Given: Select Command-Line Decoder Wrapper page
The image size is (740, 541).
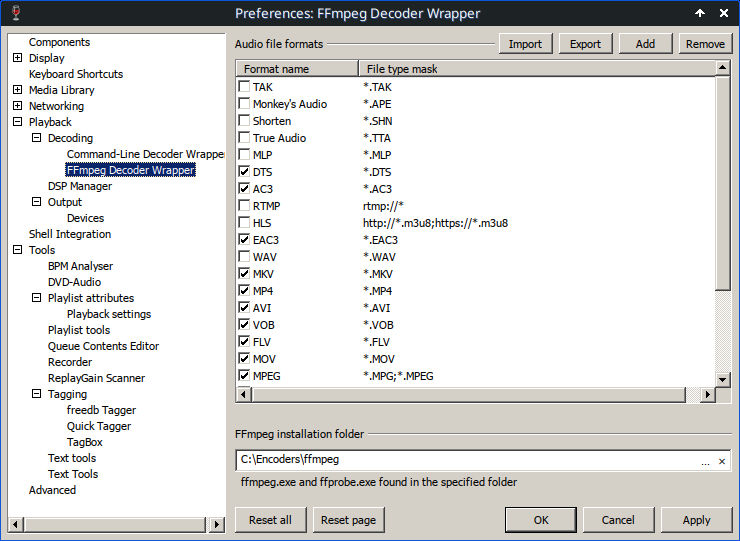Looking at the screenshot, I should point(145,154).
